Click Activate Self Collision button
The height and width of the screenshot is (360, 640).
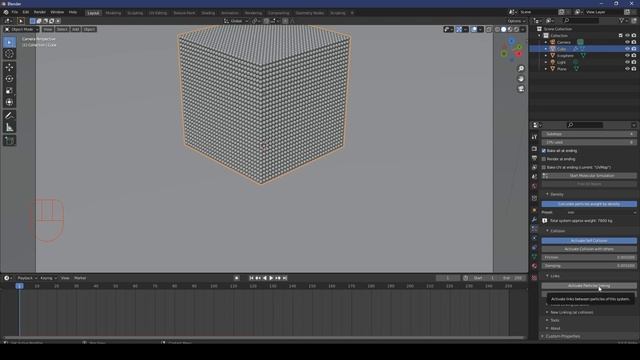click(x=589, y=240)
